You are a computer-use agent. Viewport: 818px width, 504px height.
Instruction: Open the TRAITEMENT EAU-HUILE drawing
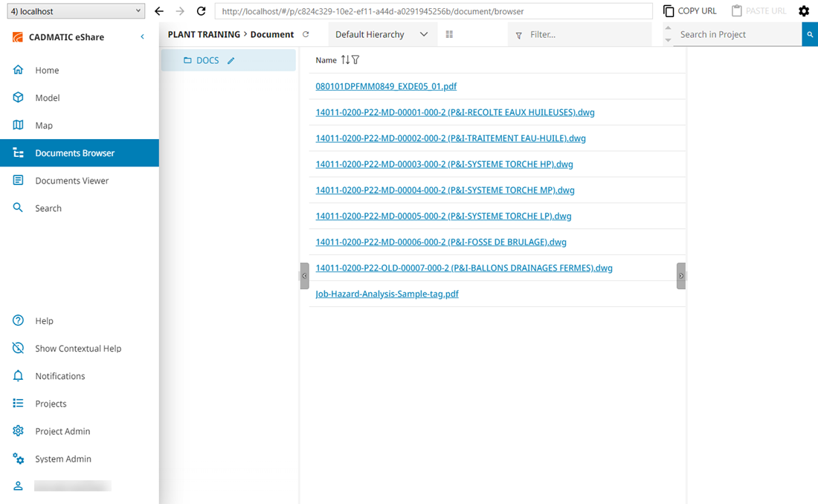pos(451,138)
